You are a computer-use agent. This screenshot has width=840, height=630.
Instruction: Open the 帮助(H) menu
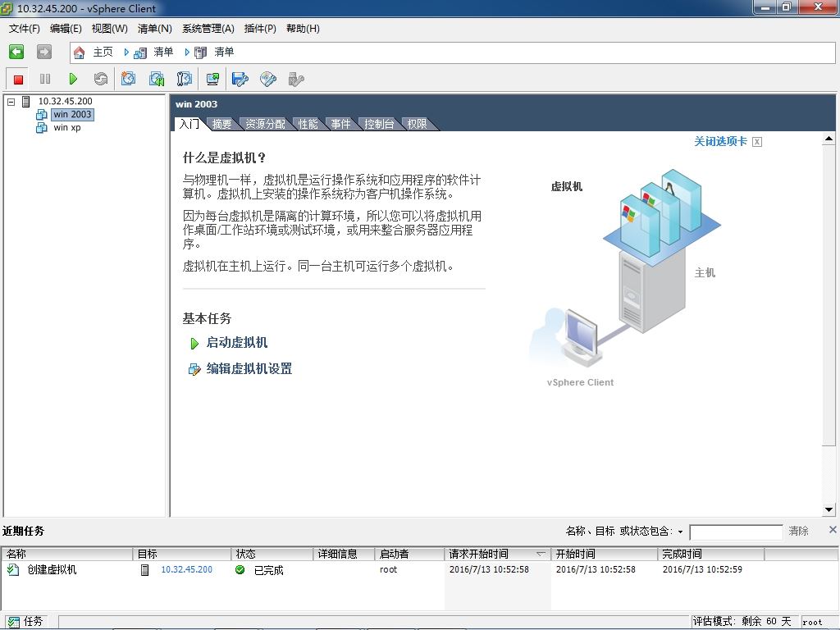tap(303, 29)
